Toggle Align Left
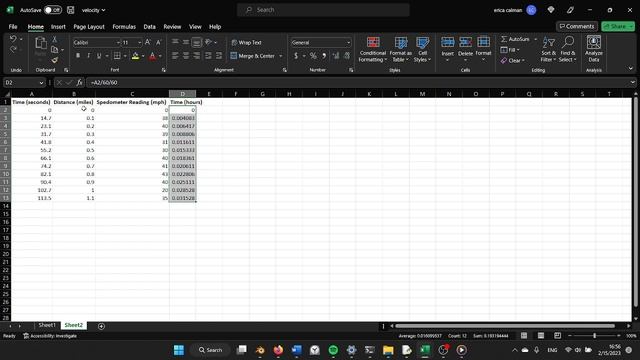The width and height of the screenshot is (640, 360). point(175,56)
